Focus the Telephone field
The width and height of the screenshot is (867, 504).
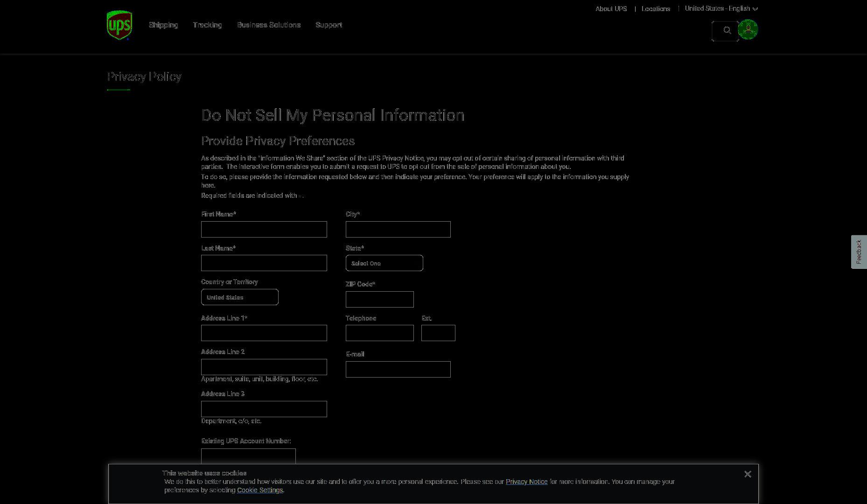(380, 333)
